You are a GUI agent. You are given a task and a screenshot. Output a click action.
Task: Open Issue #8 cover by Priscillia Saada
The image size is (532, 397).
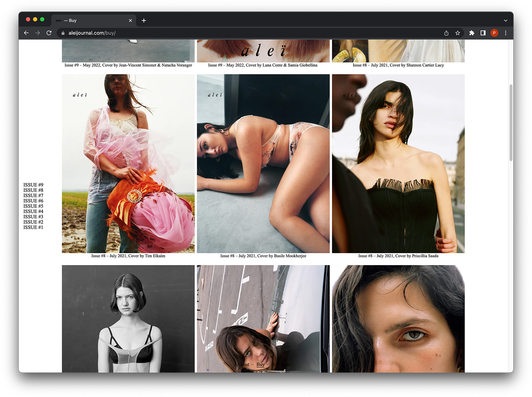coord(398,164)
